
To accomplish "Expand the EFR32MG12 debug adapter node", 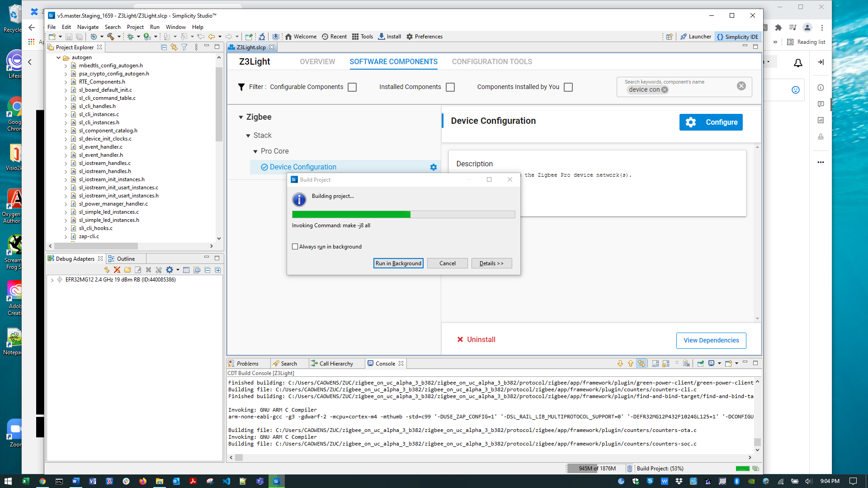I will pos(52,280).
